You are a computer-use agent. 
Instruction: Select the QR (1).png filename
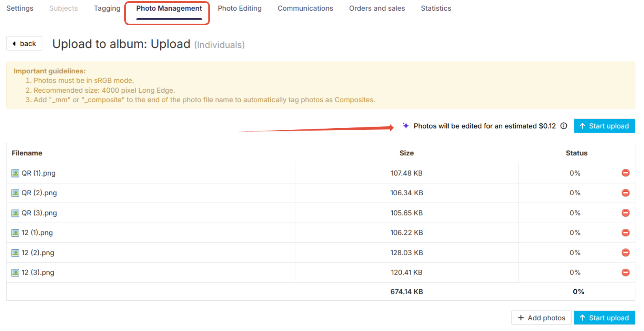coord(38,173)
